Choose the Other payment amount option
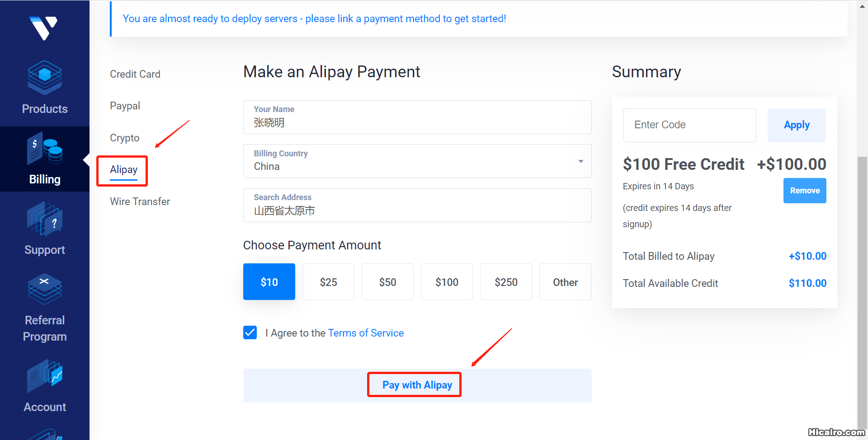The width and height of the screenshot is (868, 440). click(565, 282)
